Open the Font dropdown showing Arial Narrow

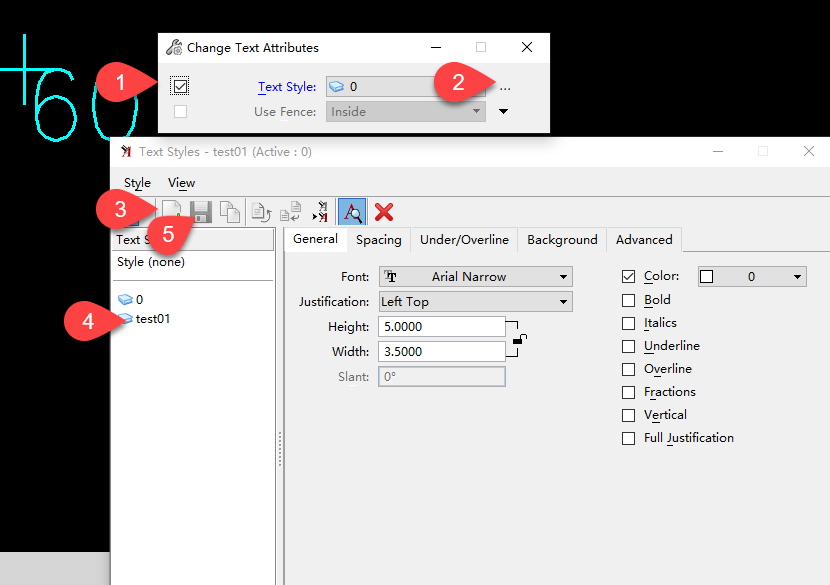pyautogui.click(x=475, y=276)
